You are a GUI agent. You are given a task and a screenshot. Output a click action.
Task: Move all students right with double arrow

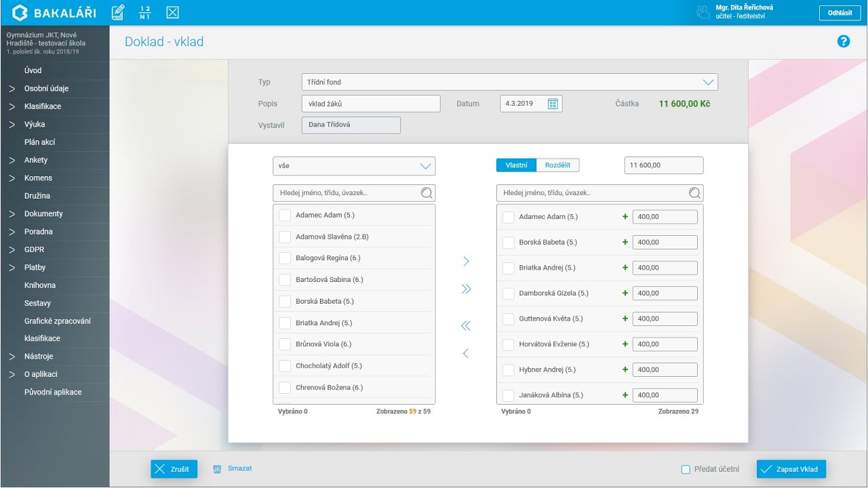[466, 289]
